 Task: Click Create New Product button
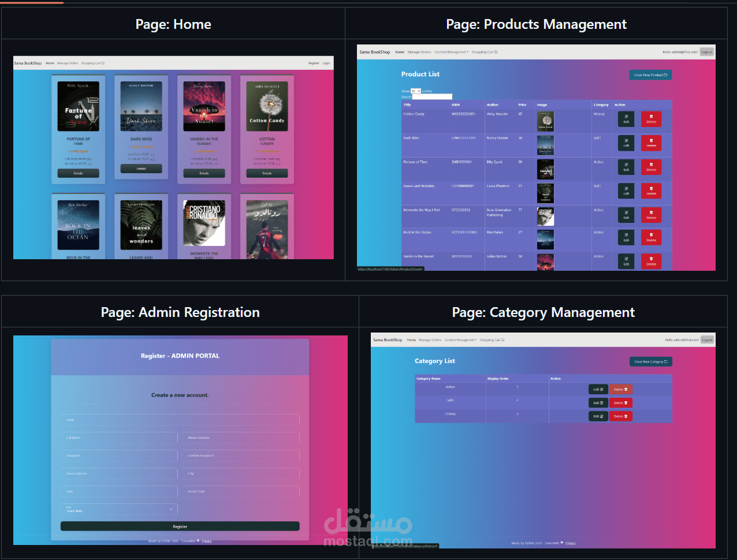pyautogui.click(x=650, y=75)
